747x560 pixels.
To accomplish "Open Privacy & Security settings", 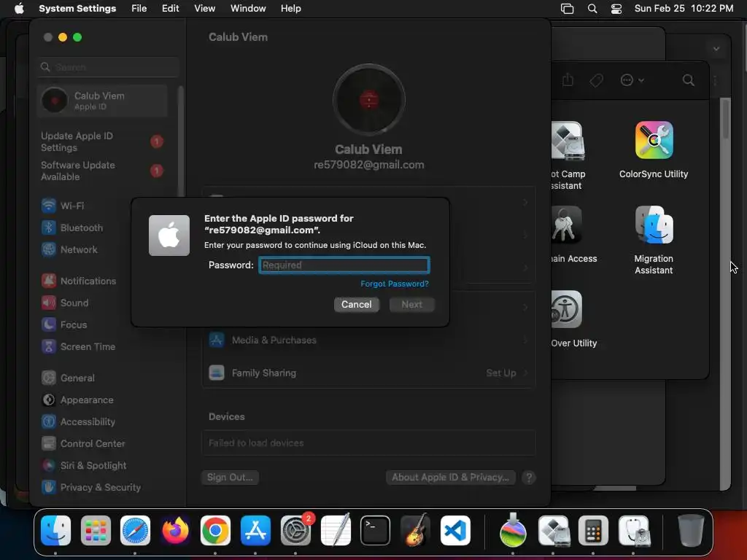I will (91, 488).
